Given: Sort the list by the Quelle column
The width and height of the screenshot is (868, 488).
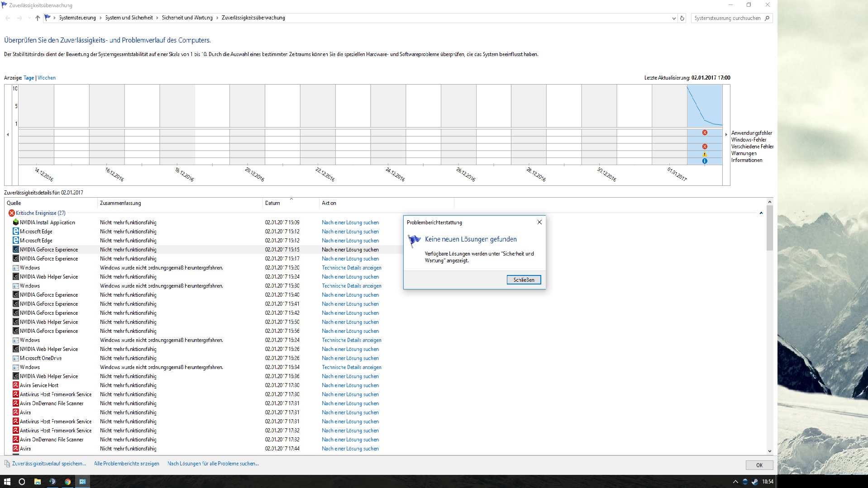Looking at the screenshot, I should click(51, 203).
